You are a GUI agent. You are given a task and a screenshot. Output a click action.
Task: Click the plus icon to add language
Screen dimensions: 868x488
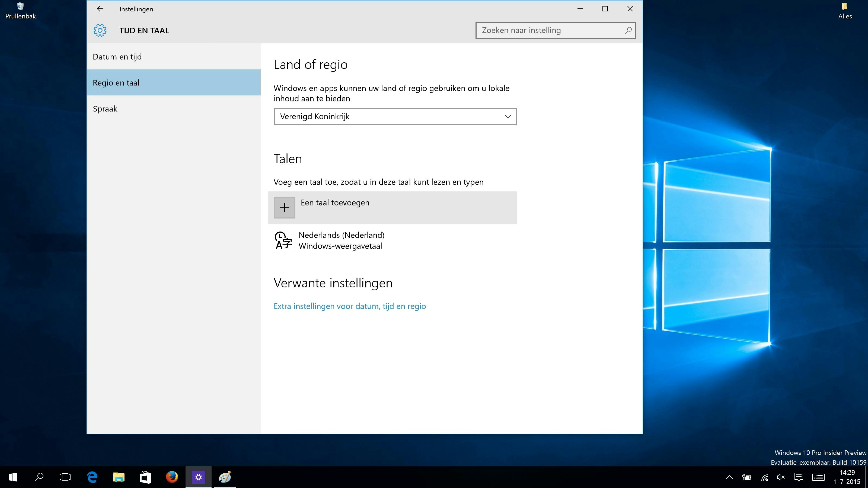pos(284,208)
